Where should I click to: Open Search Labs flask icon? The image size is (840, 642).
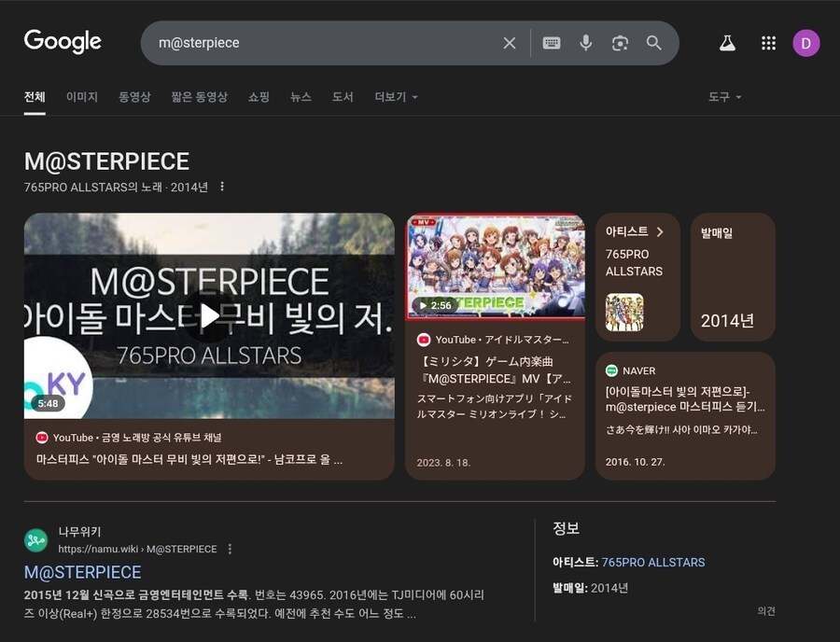coord(727,43)
